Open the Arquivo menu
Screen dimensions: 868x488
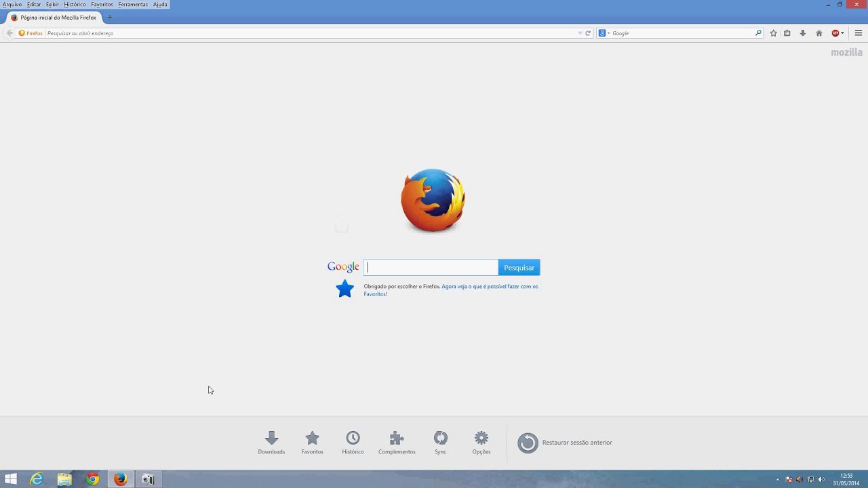coord(12,5)
